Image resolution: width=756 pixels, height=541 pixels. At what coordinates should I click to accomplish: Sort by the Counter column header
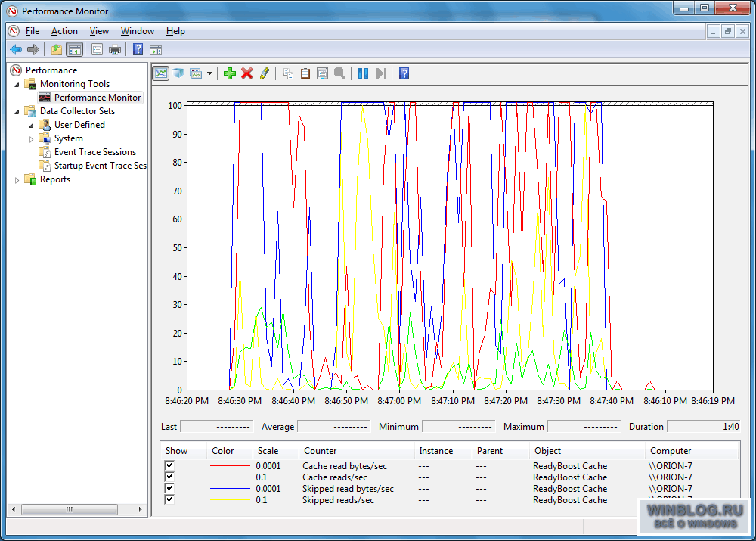357,451
